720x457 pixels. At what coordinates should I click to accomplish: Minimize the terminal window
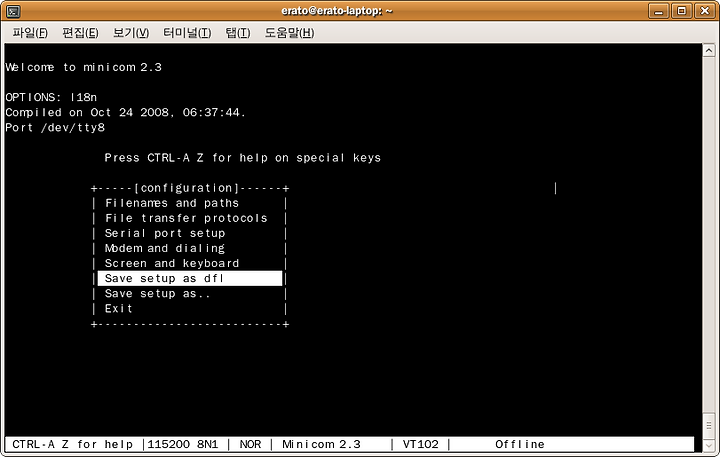[658, 11]
